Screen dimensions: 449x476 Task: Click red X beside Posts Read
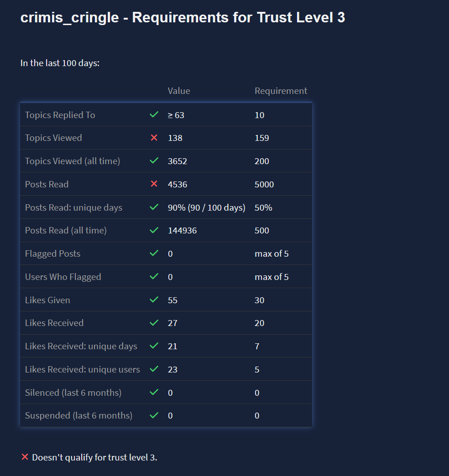(x=154, y=184)
